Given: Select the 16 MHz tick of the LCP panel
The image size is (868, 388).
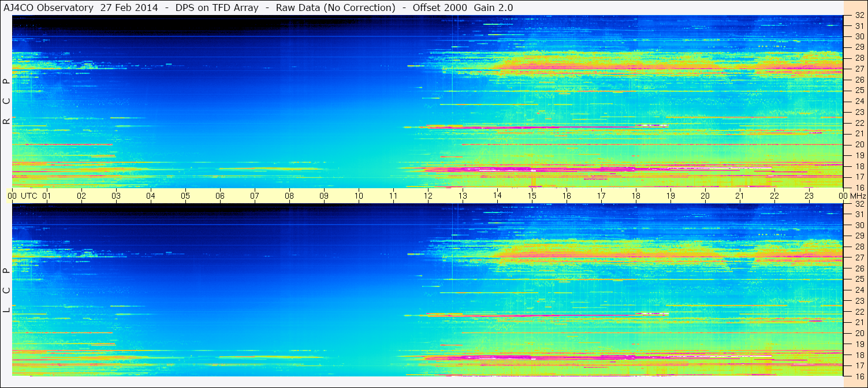Looking at the screenshot, I should click(x=859, y=376).
